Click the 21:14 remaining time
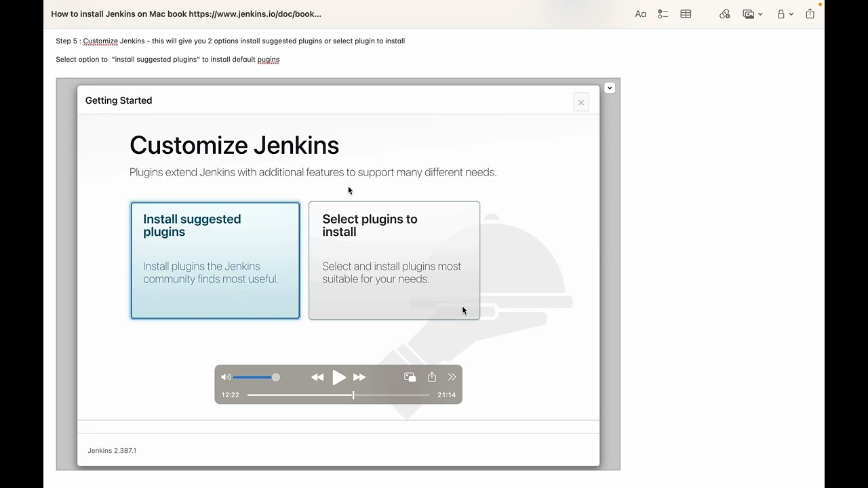The image size is (868, 488). point(446,394)
